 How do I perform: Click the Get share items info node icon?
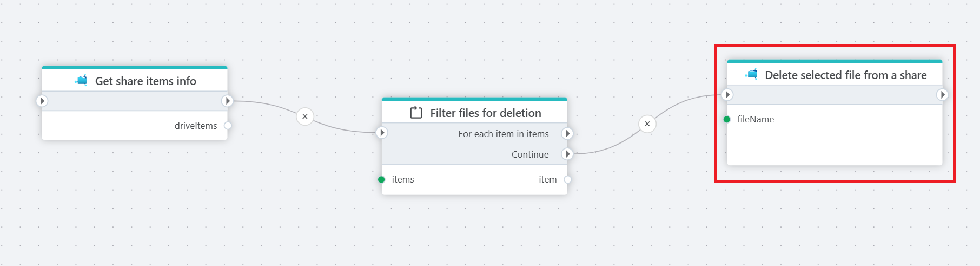[x=81, y=81]
